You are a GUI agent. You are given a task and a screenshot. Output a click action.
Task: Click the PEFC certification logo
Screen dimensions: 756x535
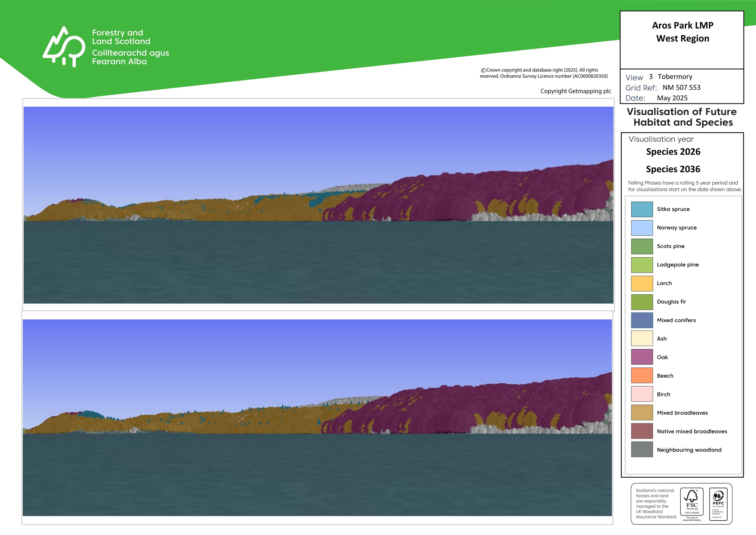point(718,504)
